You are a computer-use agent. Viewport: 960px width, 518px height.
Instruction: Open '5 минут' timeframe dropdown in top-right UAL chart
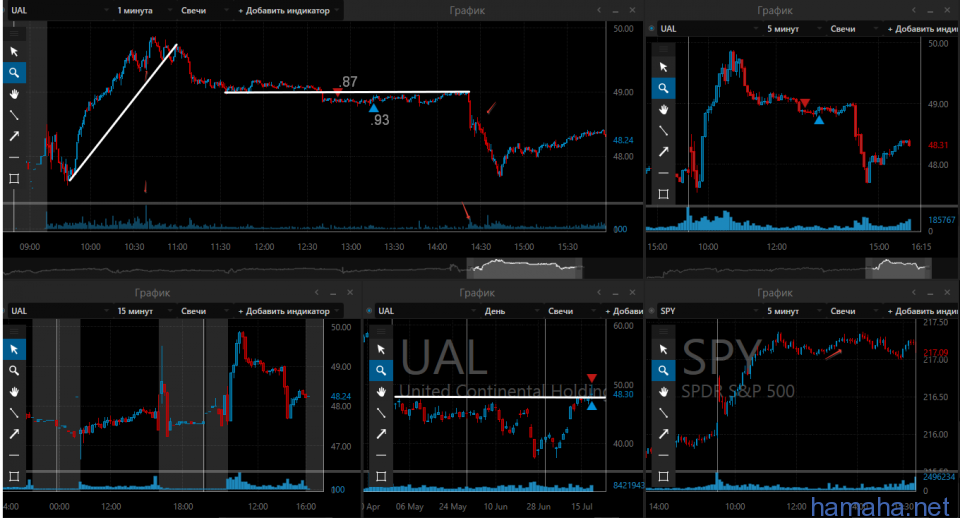(793, 29)
